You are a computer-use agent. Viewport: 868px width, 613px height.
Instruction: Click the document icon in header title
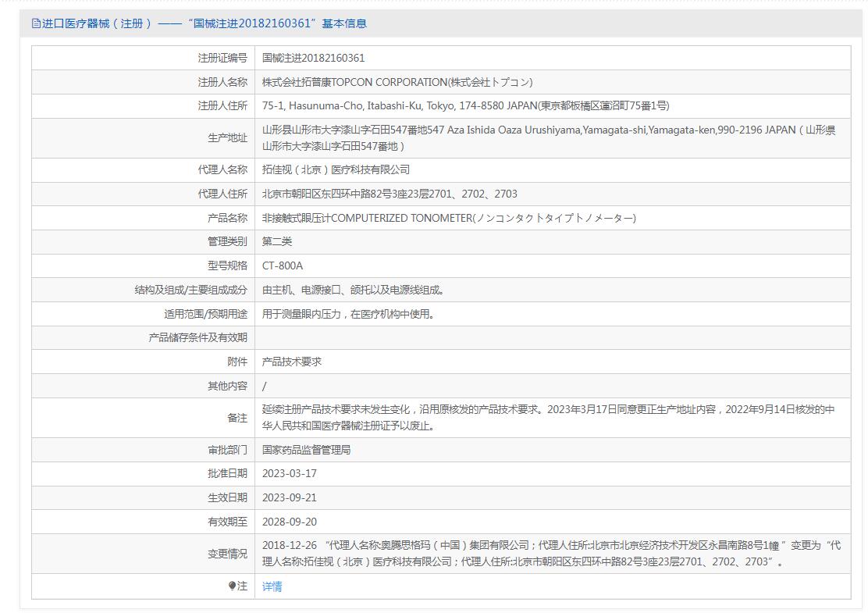pyautogui.click(x=36, y=23)
